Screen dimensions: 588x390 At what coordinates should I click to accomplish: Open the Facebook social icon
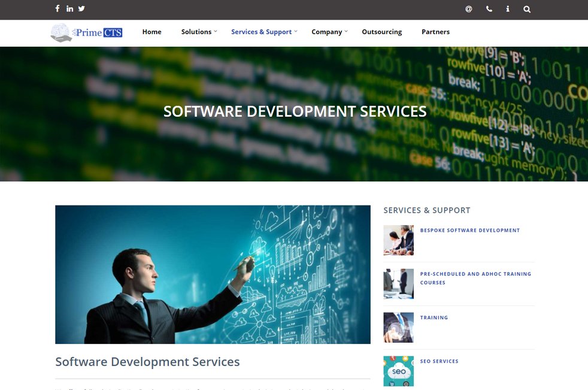coord(57,8)
